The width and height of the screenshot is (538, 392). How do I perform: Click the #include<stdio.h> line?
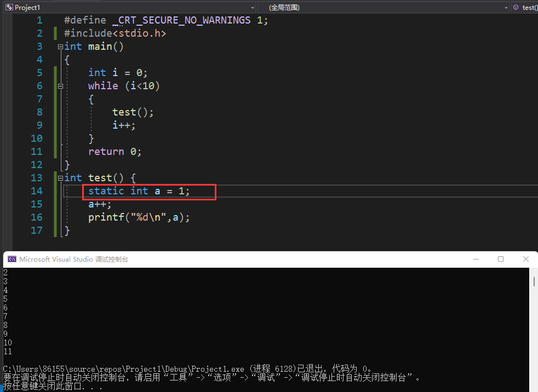click(x=115, y=33)
